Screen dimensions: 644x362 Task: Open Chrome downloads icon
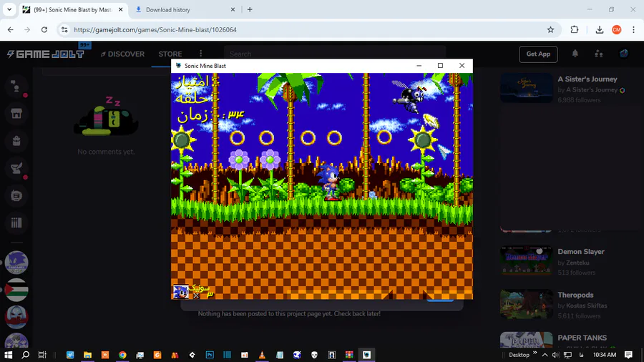click(x=599, y=29)
